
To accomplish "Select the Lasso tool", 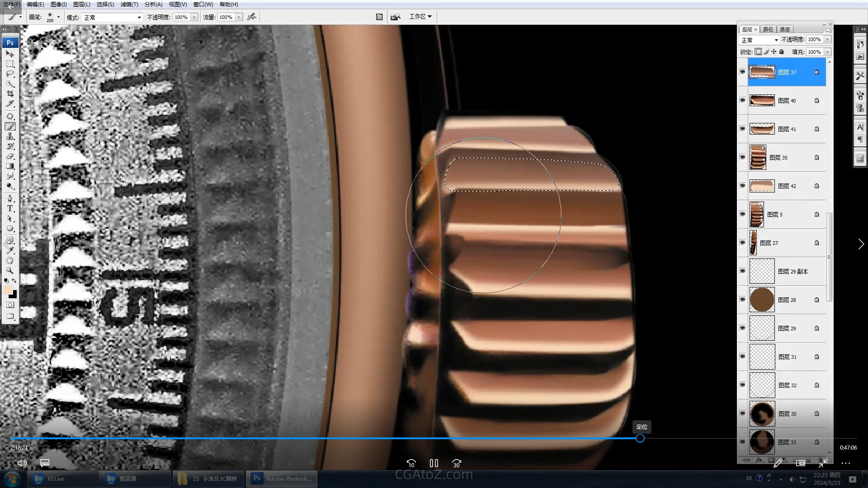I will (10, 74).
